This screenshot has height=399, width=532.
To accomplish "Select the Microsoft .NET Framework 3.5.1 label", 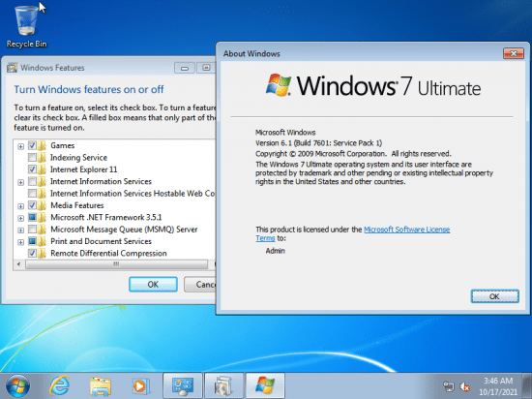I will (x=106, y=217).
